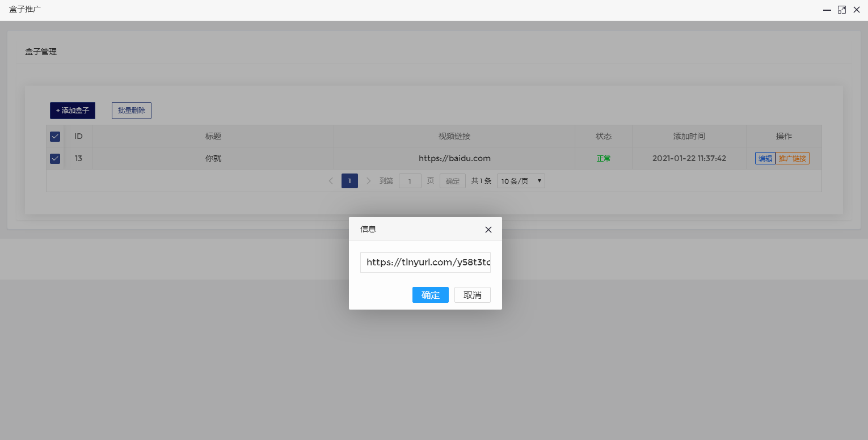The width and height of the screenshot is (868, 440).
Task: Expand the per-page selector arrow
Action: tap(539, 180)
